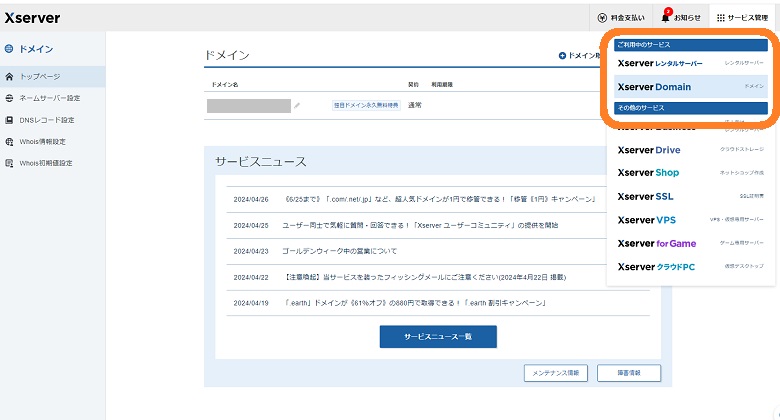Click the 通常 contract status text
The height and width of the screenshot is (420, 780).
414,105
